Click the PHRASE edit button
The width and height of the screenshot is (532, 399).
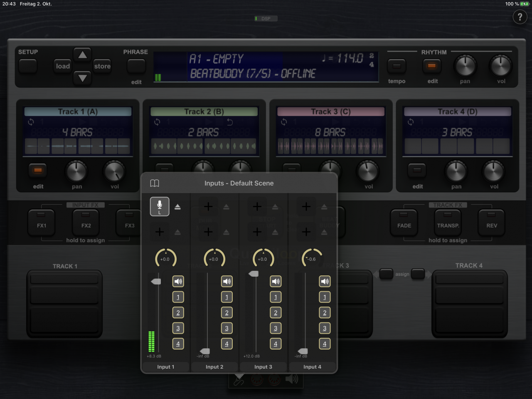[136, 66]
